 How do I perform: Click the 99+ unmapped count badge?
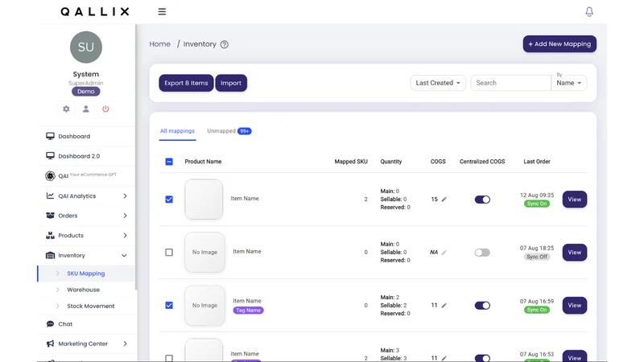(x=245, y=131)
